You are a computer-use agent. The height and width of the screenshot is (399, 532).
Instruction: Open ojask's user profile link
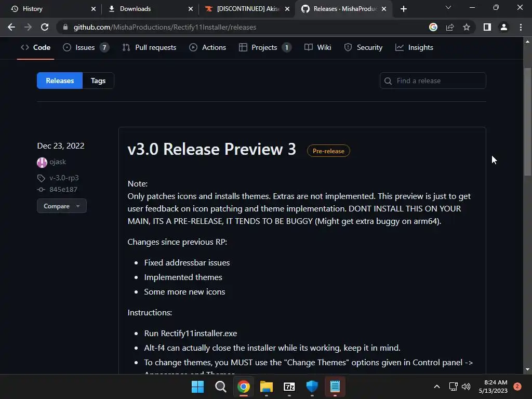(x=58, y=162)
